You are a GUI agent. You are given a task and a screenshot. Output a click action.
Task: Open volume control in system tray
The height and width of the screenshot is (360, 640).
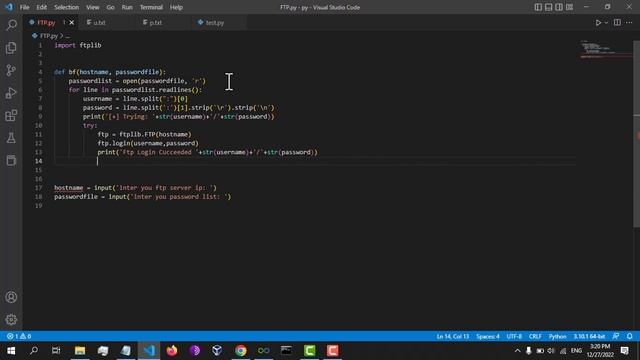click(551, 351)
